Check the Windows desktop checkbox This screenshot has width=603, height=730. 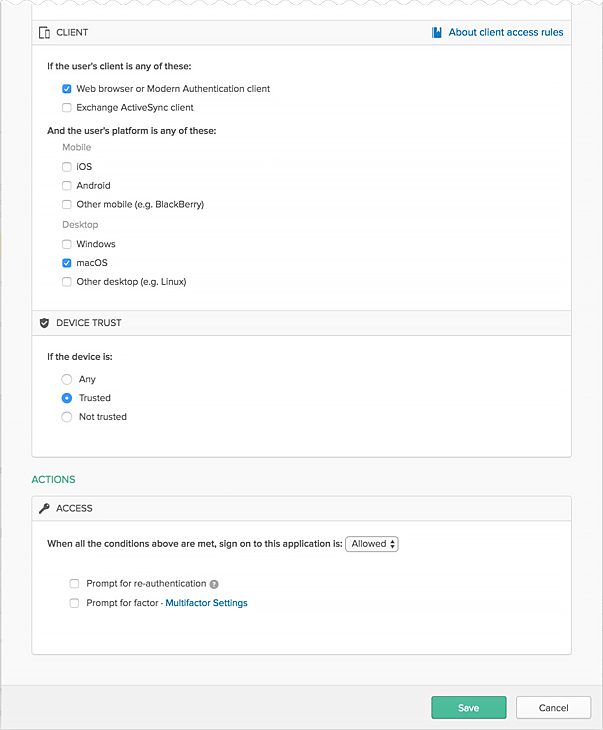tap(67, 244)
